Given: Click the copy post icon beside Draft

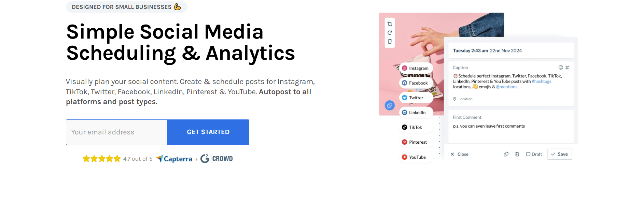Looking at the screenshot, I should 506,154.
